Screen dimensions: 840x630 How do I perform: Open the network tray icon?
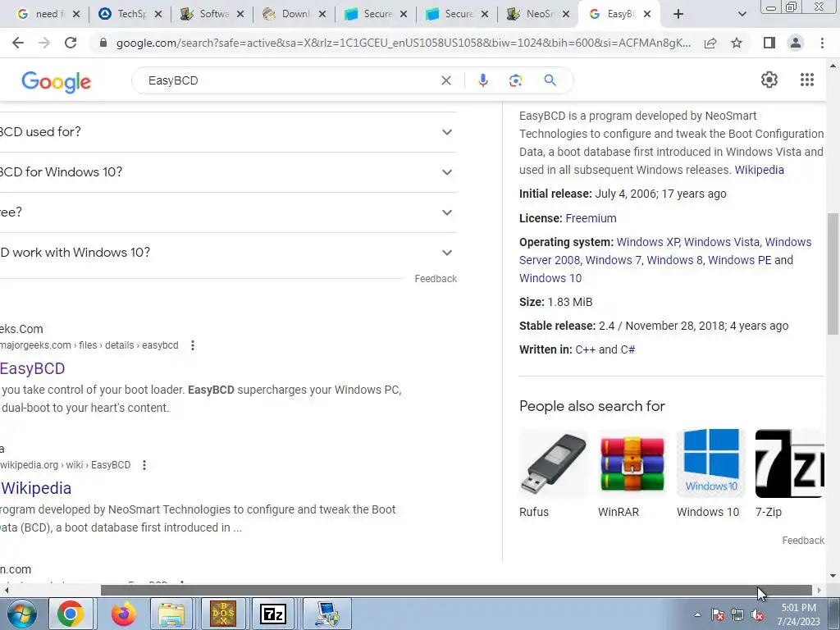point(737,615)
